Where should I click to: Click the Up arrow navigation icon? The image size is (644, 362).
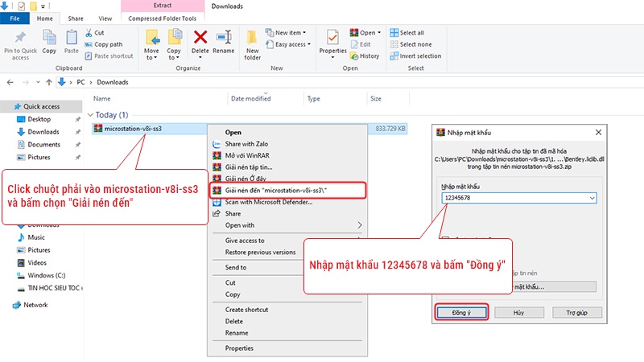[x=61, y=82]
